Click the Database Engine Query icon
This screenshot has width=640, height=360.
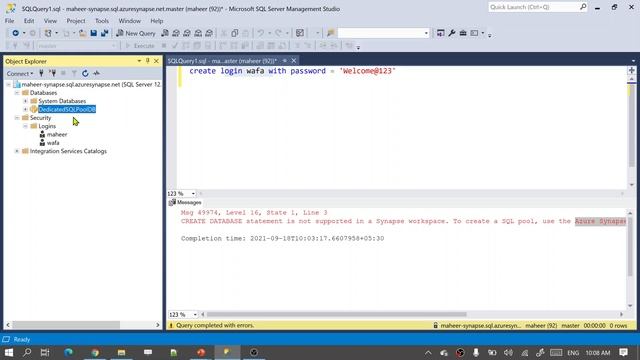coord(165,33)
